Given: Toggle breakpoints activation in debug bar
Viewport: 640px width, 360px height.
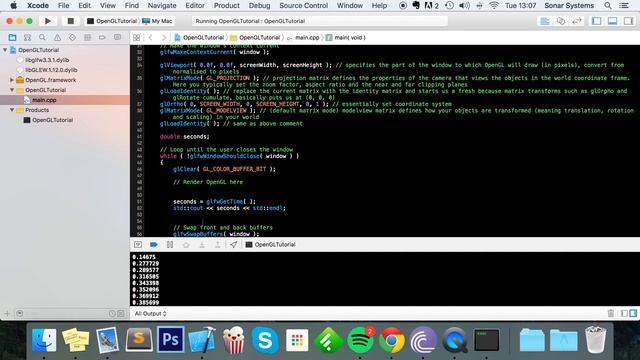Looking at the screenshot, I should click(x=153, y=244).
